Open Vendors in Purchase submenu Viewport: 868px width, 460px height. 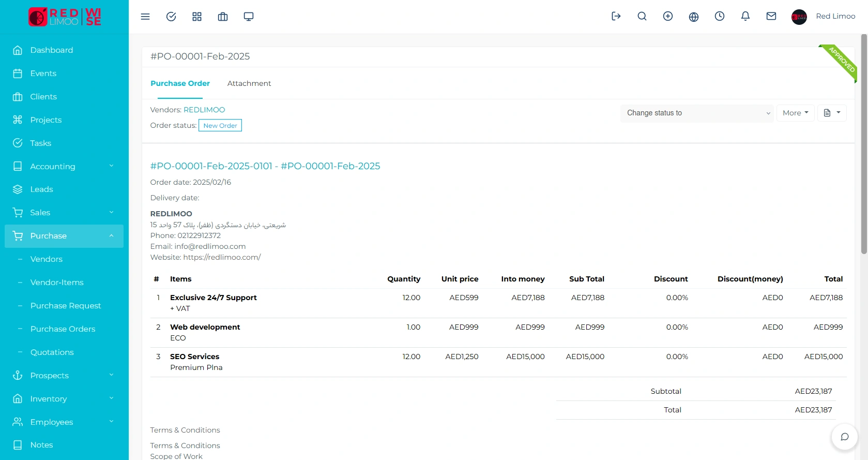(x=47, y=259)
